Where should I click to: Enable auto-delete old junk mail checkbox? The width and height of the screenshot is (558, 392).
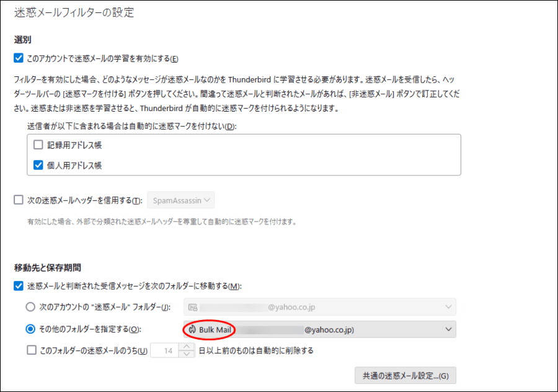[32, 350]
